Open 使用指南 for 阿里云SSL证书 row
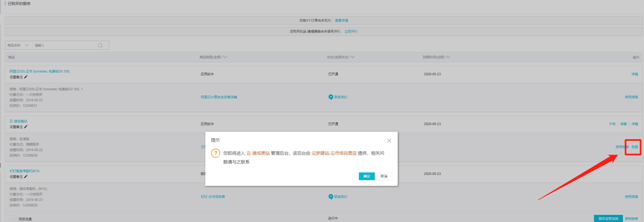Viewport: 644px width, 222px height. (631, 97)
